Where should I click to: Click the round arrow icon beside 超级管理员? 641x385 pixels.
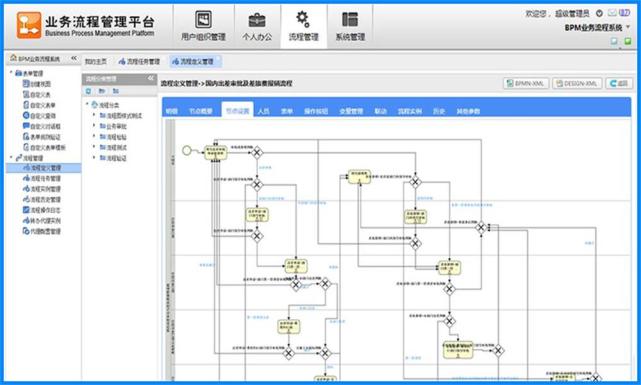[599, 13]
